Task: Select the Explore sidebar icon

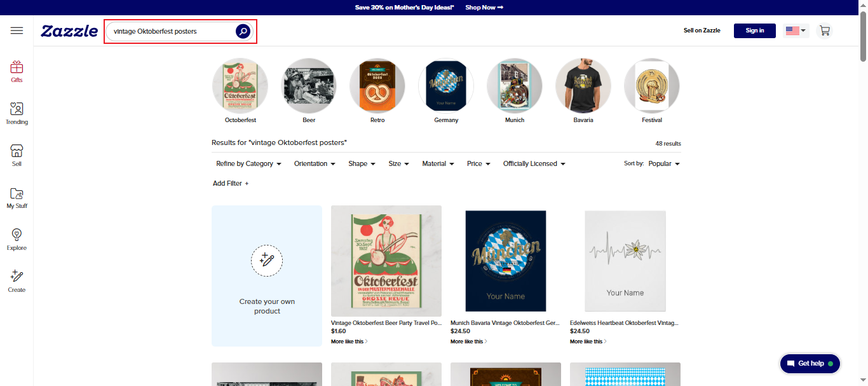Action: [x=17, y=239]
